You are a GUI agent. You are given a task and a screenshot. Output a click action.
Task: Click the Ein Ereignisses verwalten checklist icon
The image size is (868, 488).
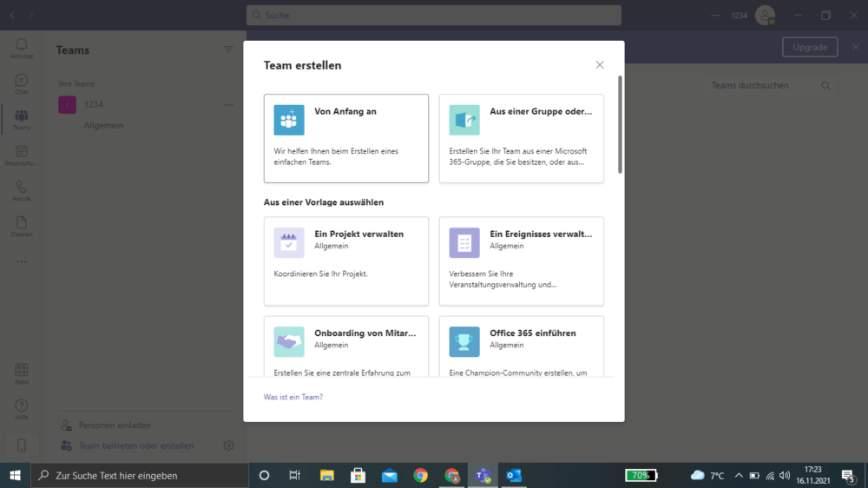pos(464,242)
